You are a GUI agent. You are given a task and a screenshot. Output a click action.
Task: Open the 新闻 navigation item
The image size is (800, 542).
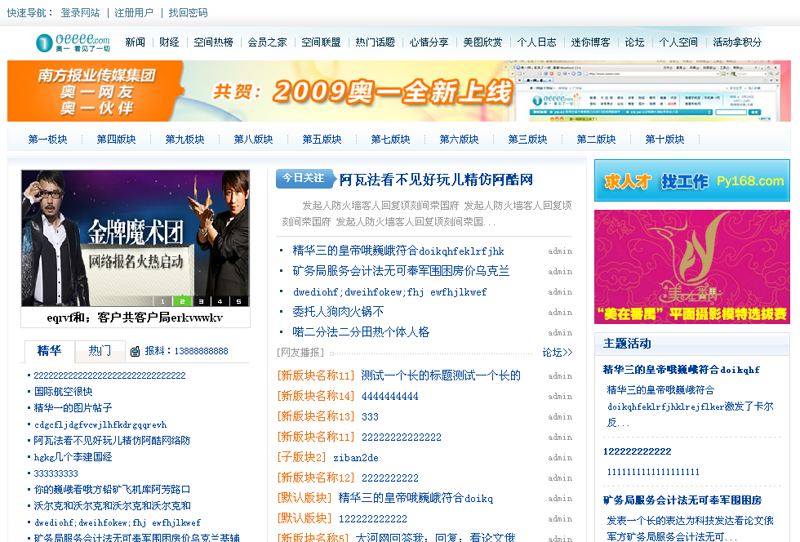point(135,42)
